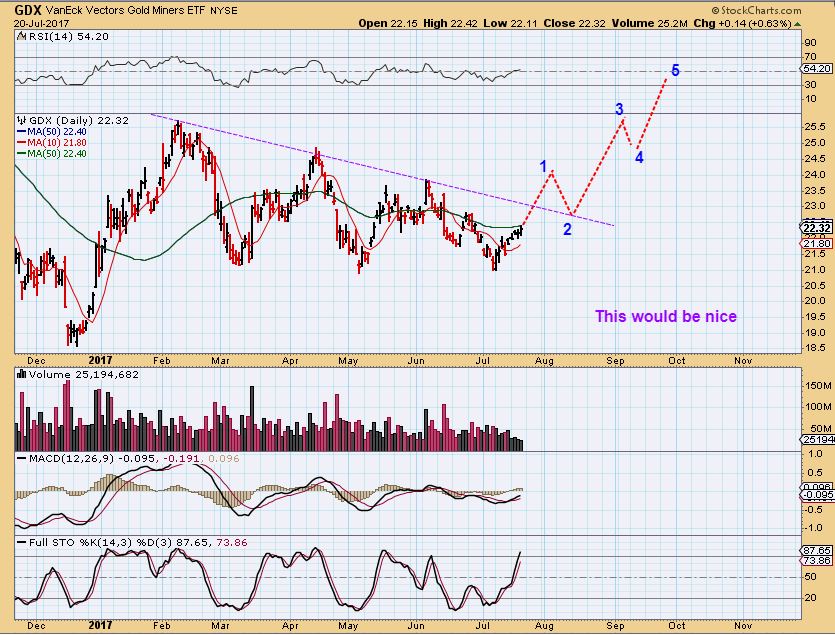The image size is (835, 635).
Task: Click the blue wave 2 label
Action: click(x=567, y=229)
